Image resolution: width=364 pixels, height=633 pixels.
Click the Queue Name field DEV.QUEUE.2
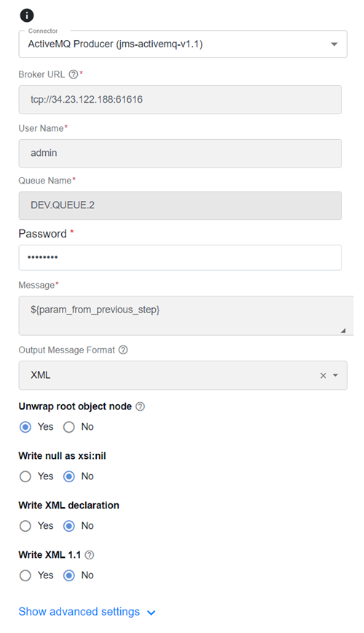pyautogui.click(x=180, y=205)
